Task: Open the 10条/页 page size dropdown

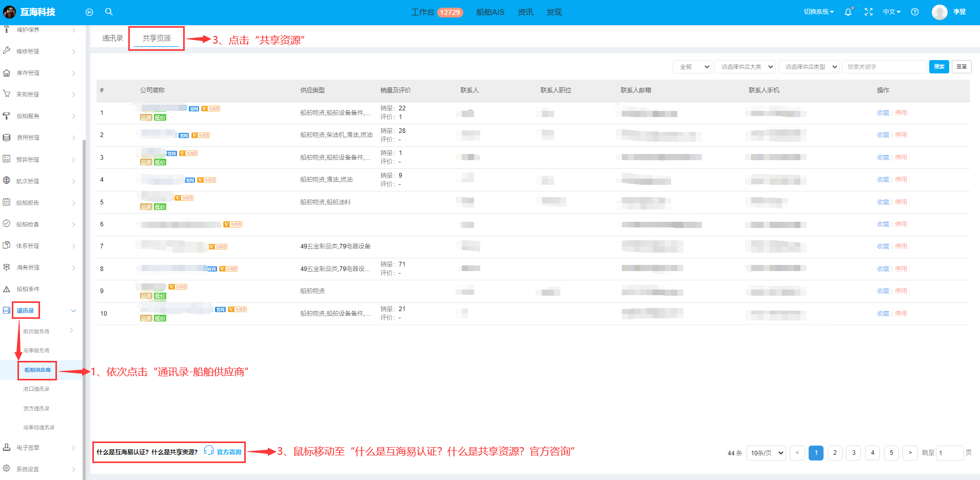Action: click(766, 453)
